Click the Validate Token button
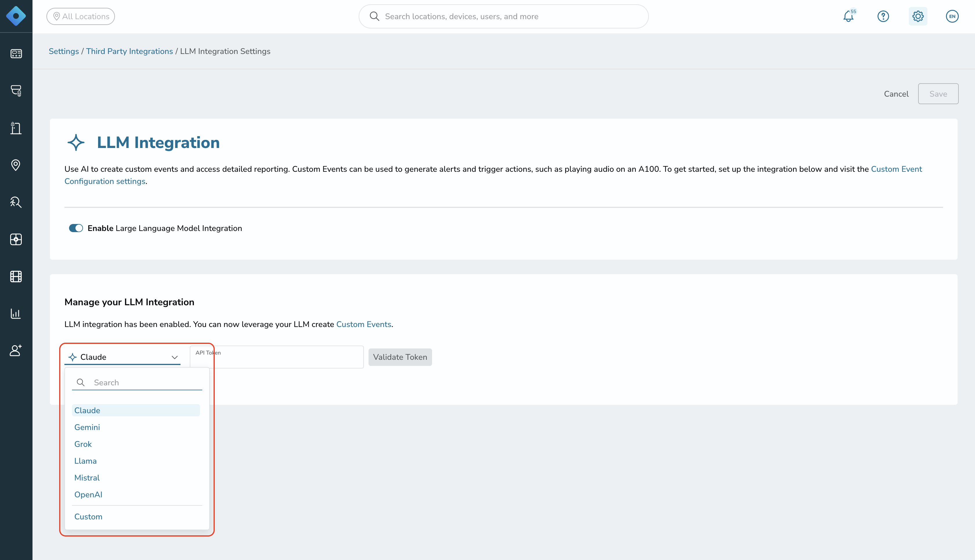Image resolution: width=975 pixels, height=560 pixels. tap(400, 357)
